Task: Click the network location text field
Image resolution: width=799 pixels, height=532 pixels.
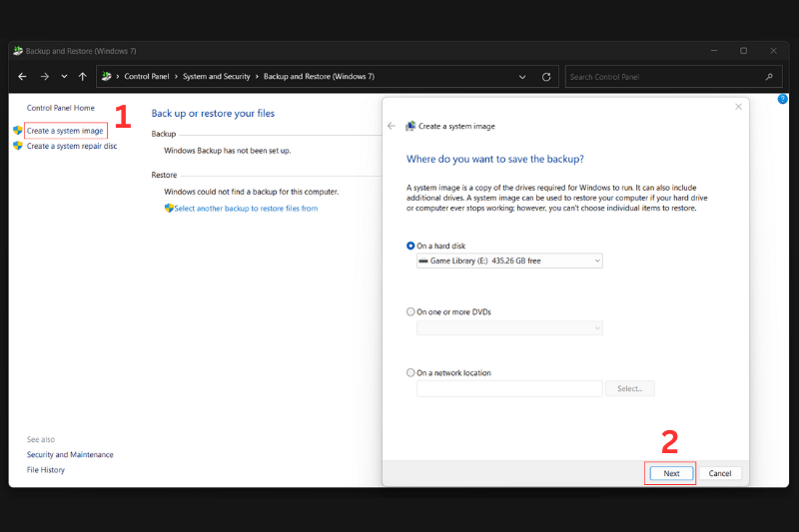Action: 509,388
